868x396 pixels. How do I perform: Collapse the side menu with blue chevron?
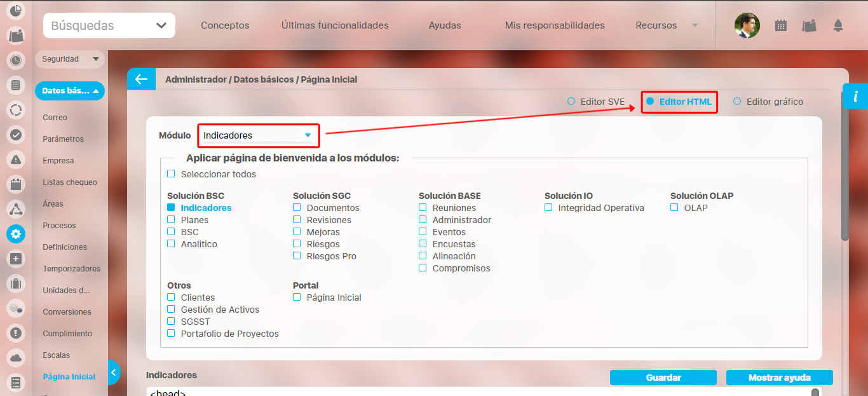coord(114,372)
